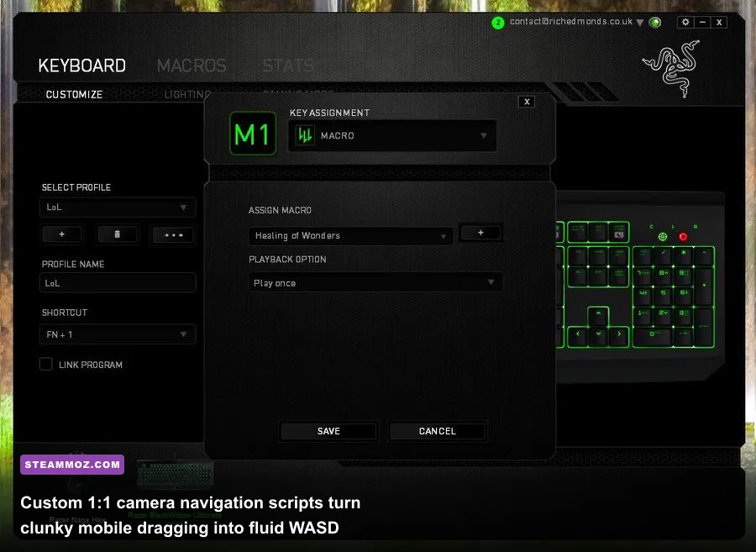Expand the Select Profile LoL dropdown
The image size is (756, 552).
118,208
